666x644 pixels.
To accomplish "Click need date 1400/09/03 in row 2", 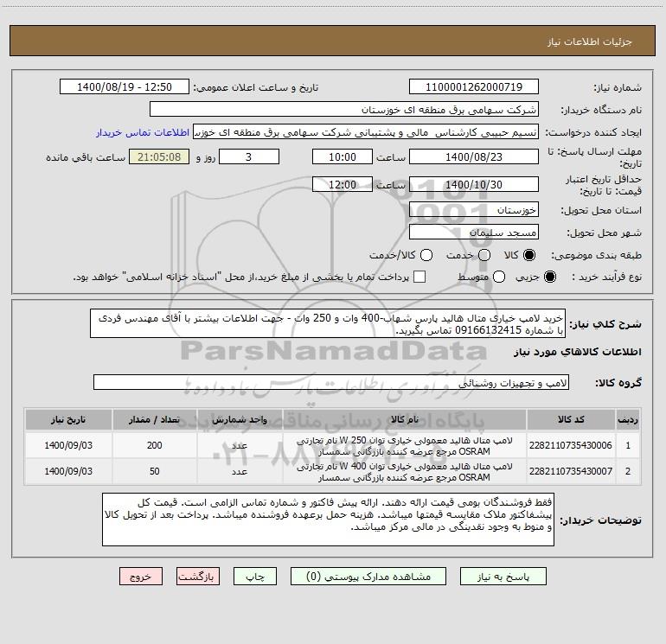I will pyautogui.click(x=68, y=471).
